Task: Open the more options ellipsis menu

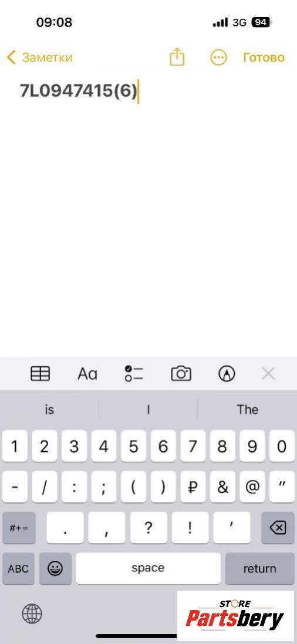Action: coord(218,57)
